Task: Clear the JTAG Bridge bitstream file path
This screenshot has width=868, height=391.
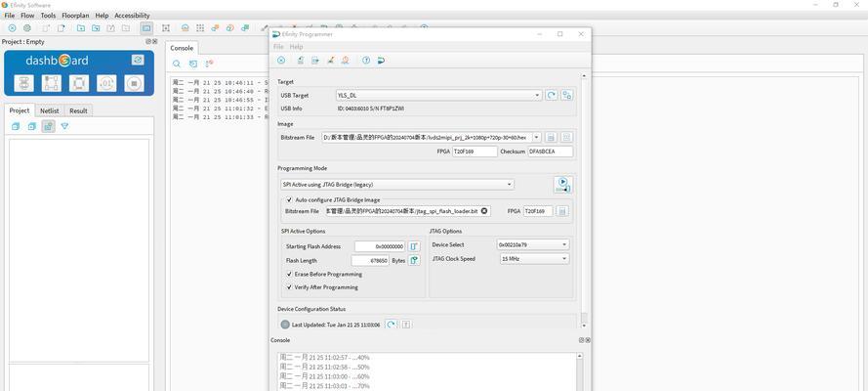Action: coord(484,211)
